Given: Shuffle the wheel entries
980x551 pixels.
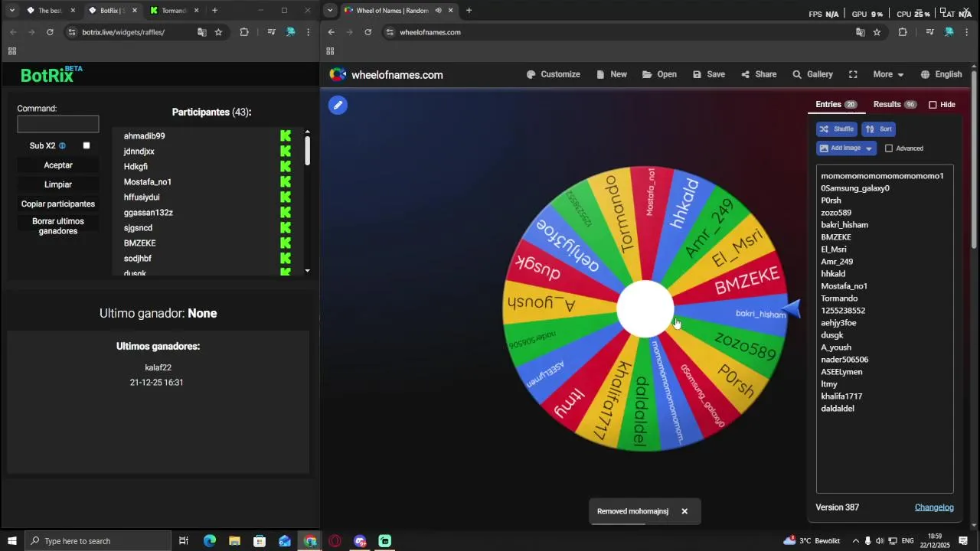Looking at the screenshot, I should pyautogui.click(x=836, y=129).
